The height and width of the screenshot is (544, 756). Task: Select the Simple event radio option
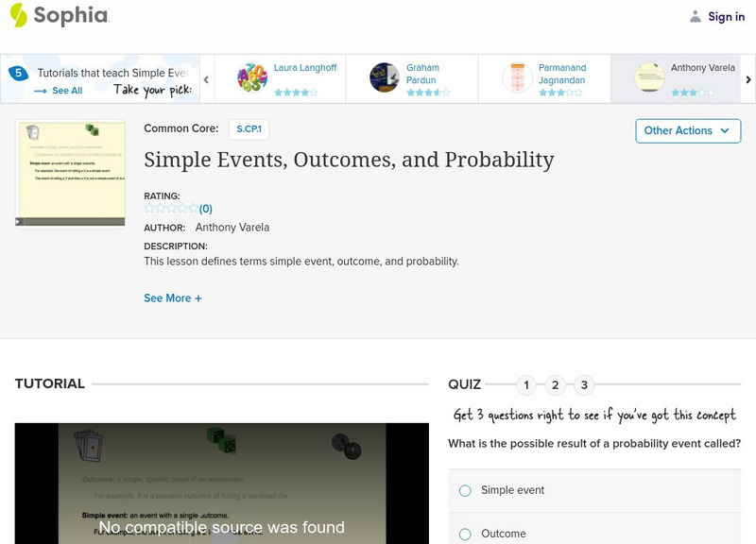point(465,490)
